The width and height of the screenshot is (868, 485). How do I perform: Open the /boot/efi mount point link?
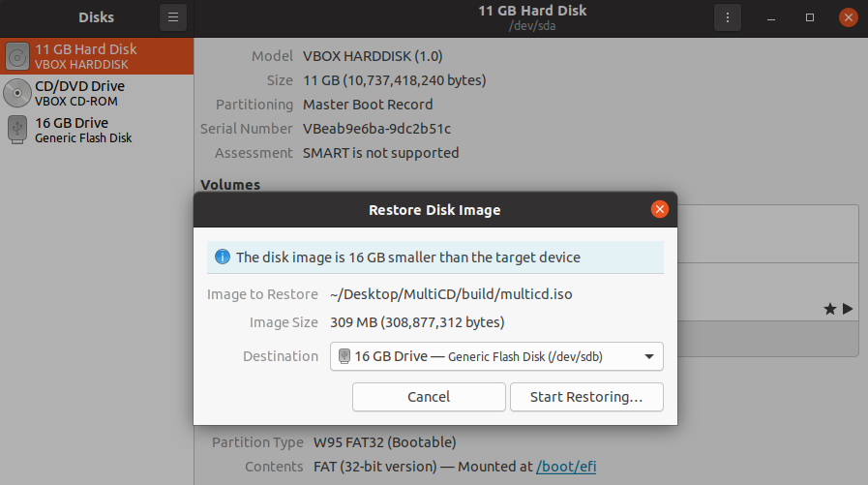pyautogui.click(x=566, y=467)
